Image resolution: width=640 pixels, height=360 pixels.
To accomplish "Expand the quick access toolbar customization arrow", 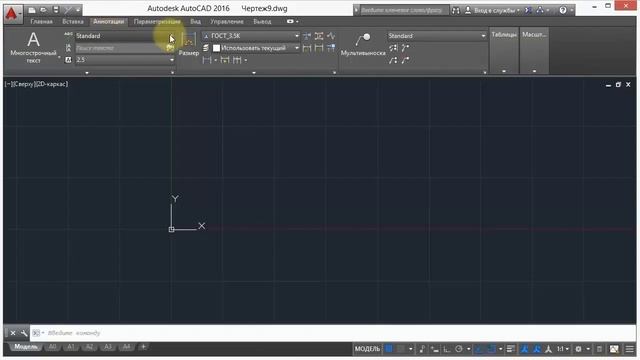I will (78, 10).
